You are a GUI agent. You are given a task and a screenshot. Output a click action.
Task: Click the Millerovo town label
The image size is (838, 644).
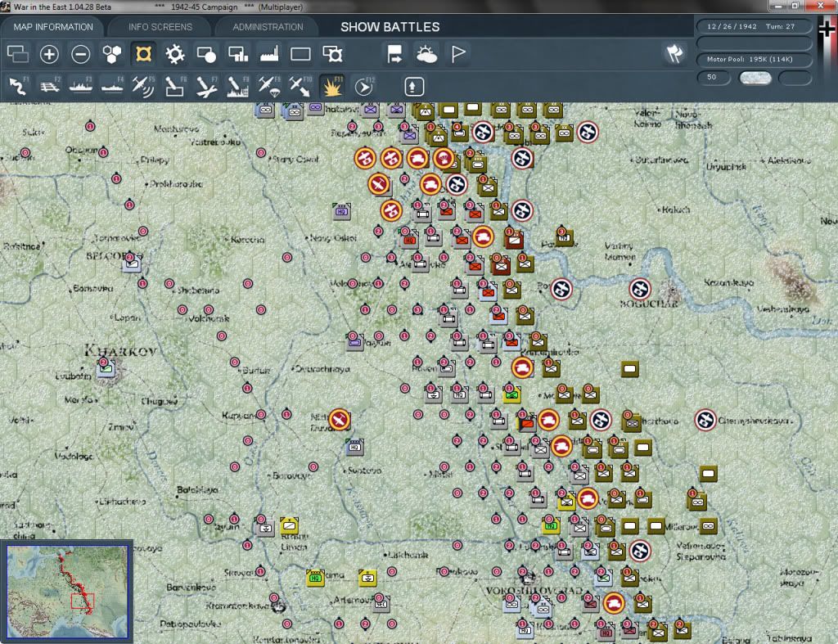coord(680,527)
